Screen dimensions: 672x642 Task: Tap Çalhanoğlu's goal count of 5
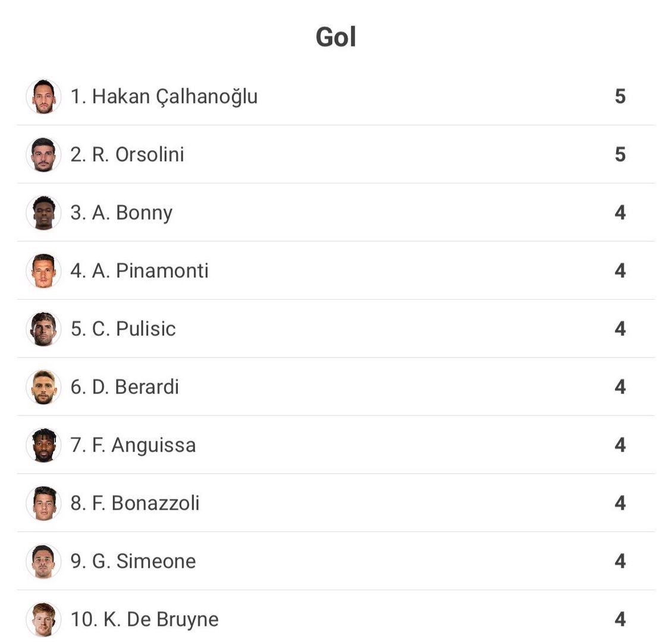coord(620,96)
